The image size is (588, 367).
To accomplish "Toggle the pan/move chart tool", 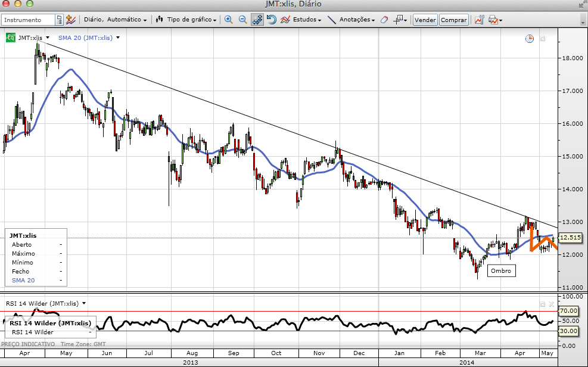I will pos(257,20).
